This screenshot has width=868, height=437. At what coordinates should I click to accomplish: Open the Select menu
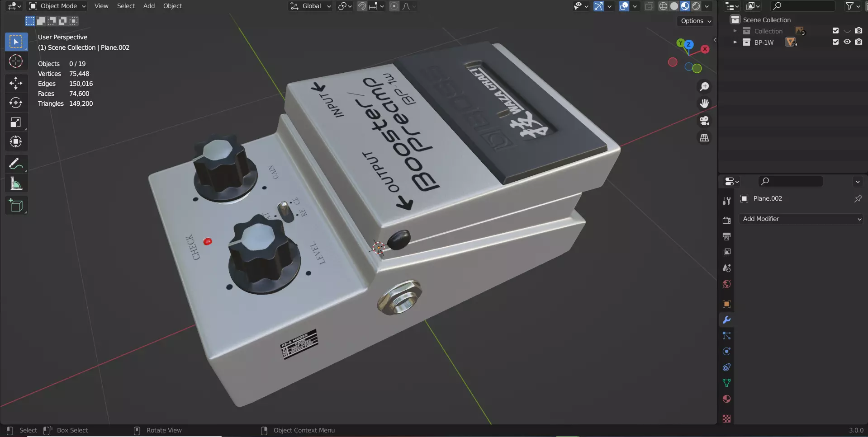pos(126,6)
